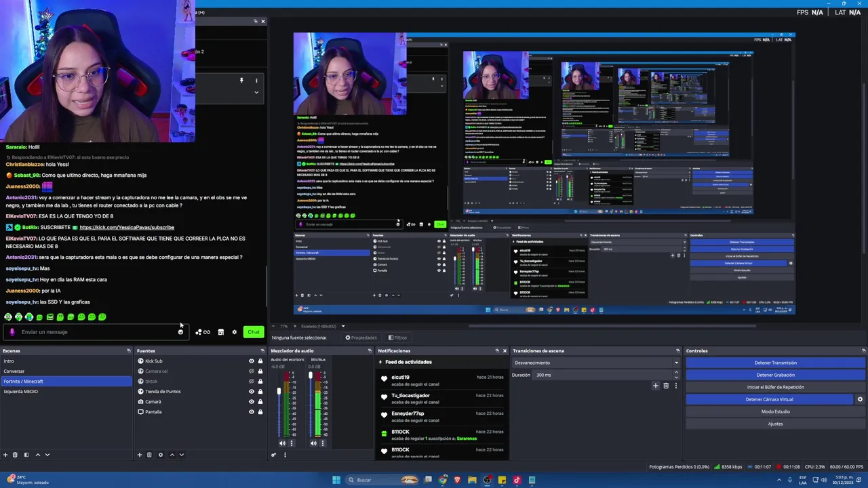Click the Enviar un mensaje chat field
The image size is (868, 488).
click(x=95, y=332)
